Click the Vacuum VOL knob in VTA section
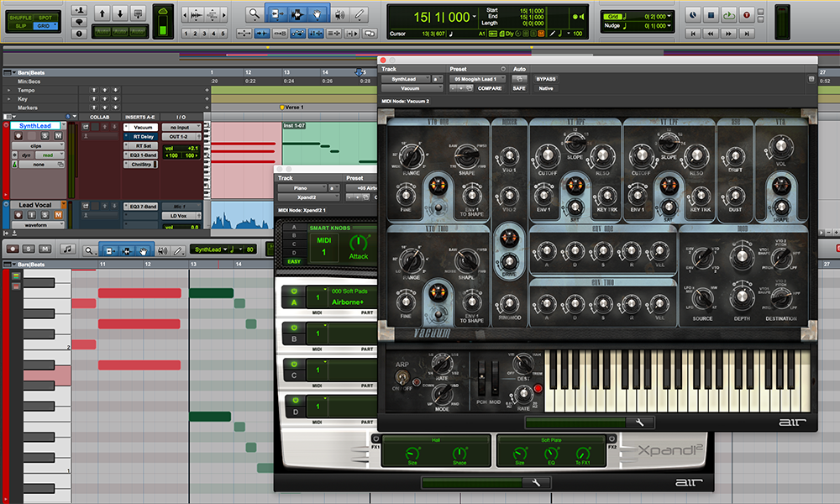This screenshot has width=840, height=504. point(780,145)
